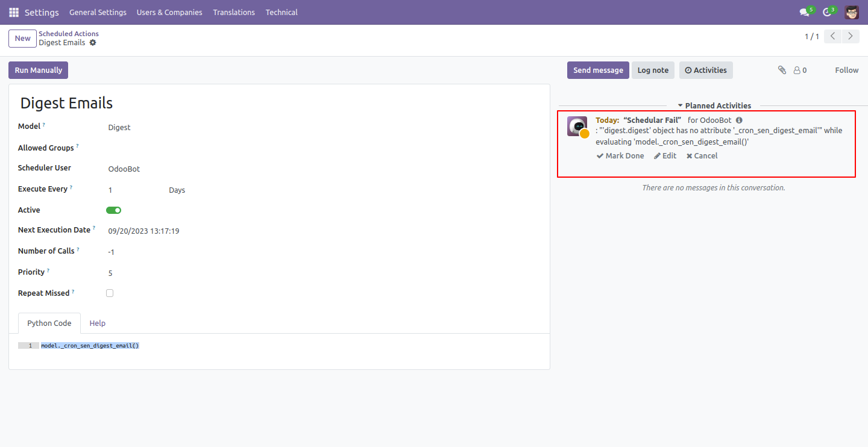This screenshot has height=447, width=868.
Task: Click the New button
Action: (23, 38)
